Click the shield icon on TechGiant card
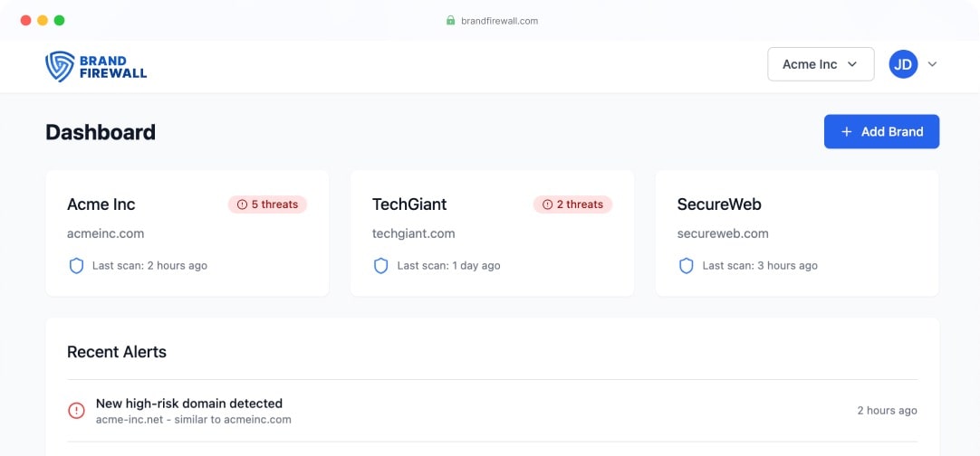The image size is (980, 456). tap(381, 266)
